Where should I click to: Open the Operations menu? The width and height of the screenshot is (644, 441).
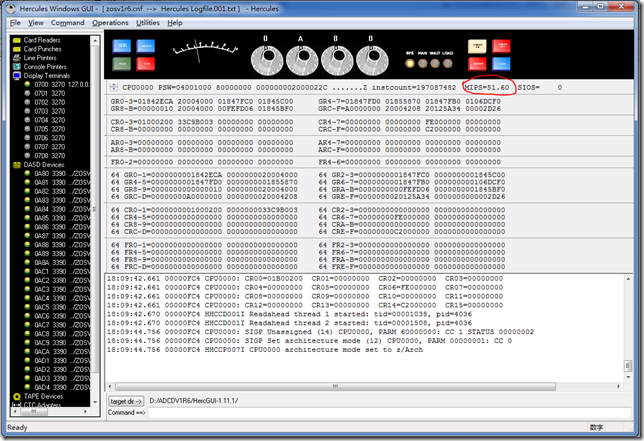(x=110, y=23)
